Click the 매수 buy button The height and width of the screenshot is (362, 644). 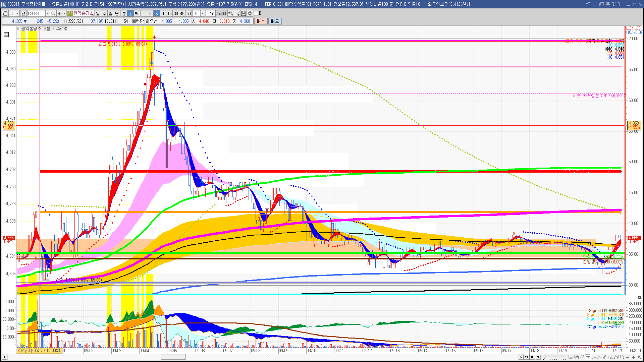pos(261,21)
